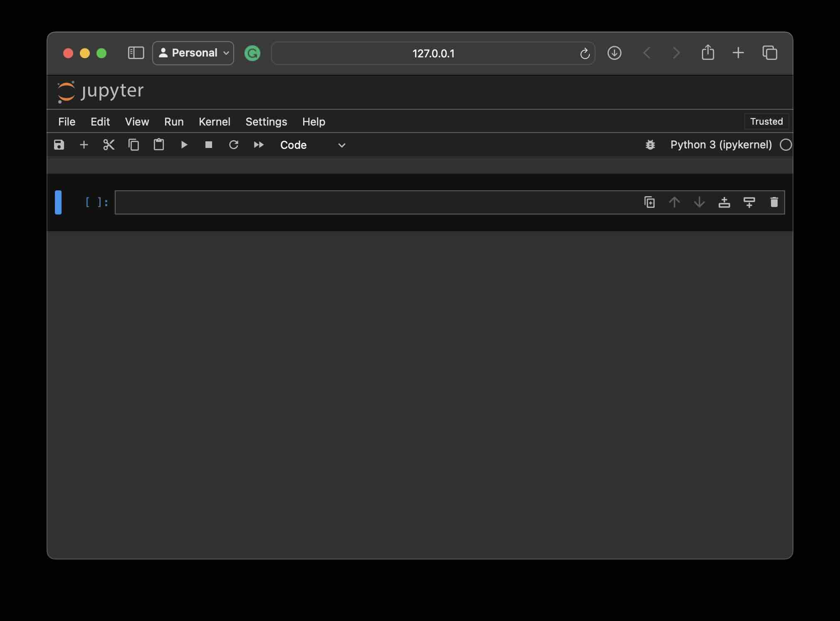Run the current cell
The height and width of the screenshot is (621, 840).
184,145
